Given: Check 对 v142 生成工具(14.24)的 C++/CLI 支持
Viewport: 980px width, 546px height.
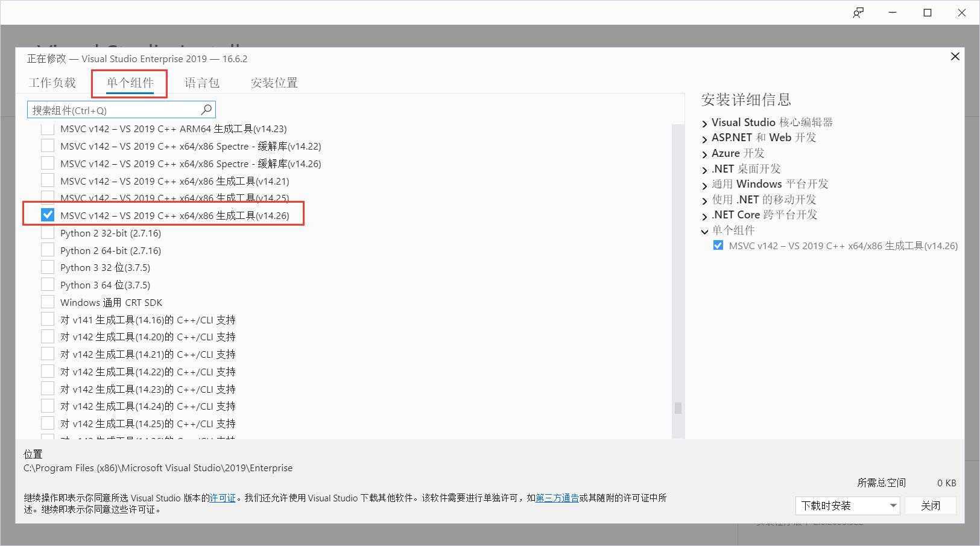Looking at the screenshot, I should click(x=48, y=406).
